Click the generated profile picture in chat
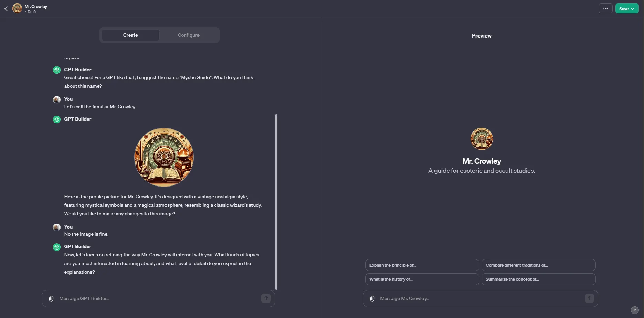This screenshot has height=318, width=644. 164,157
